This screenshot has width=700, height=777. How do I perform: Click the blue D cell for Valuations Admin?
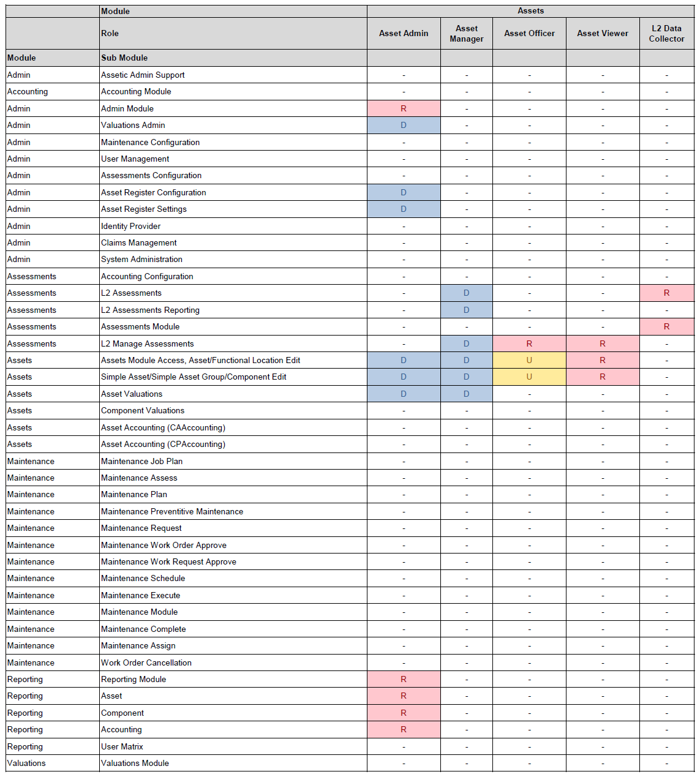click(404, 125)
